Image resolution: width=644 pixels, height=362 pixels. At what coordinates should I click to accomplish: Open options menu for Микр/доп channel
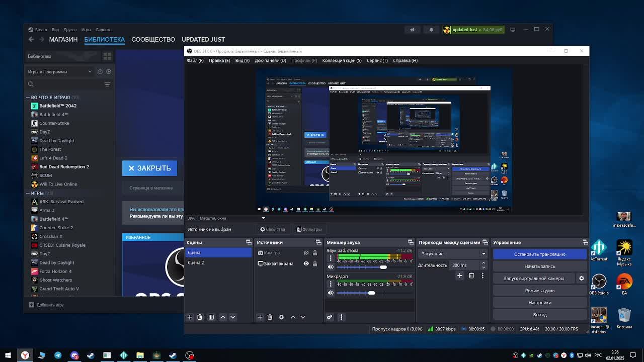coord(331,284)
